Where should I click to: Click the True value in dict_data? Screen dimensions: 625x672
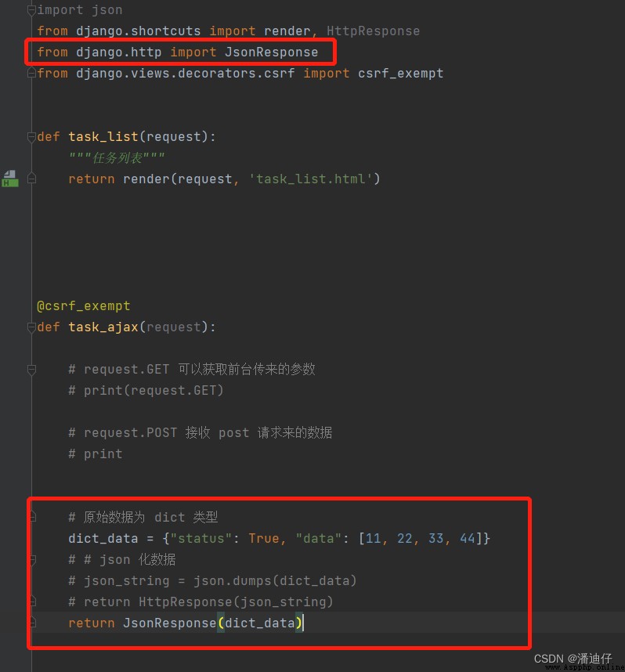pos(264,538)
